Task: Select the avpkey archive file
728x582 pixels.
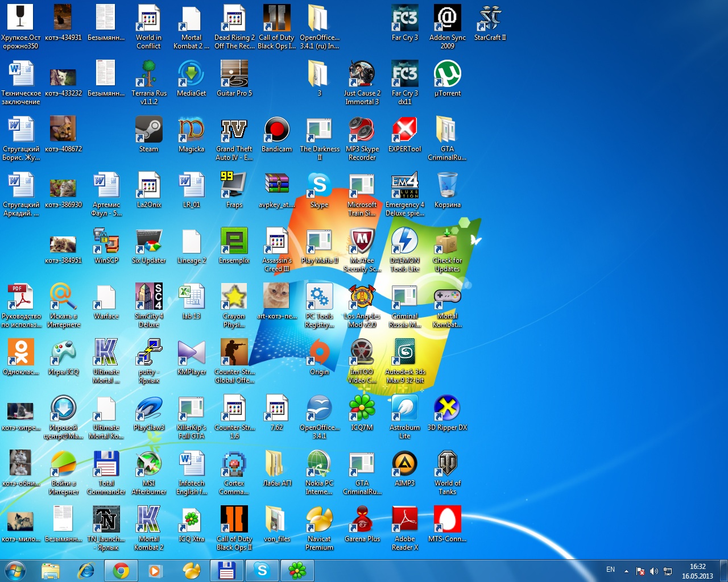Action: coord(276,190)
